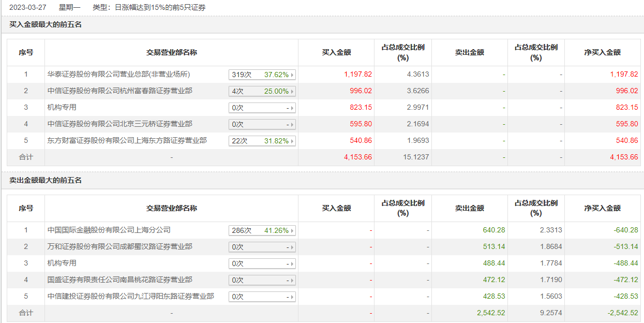View 东方财富证券上海东方路证券营业部 page

(x=127, y=141)
